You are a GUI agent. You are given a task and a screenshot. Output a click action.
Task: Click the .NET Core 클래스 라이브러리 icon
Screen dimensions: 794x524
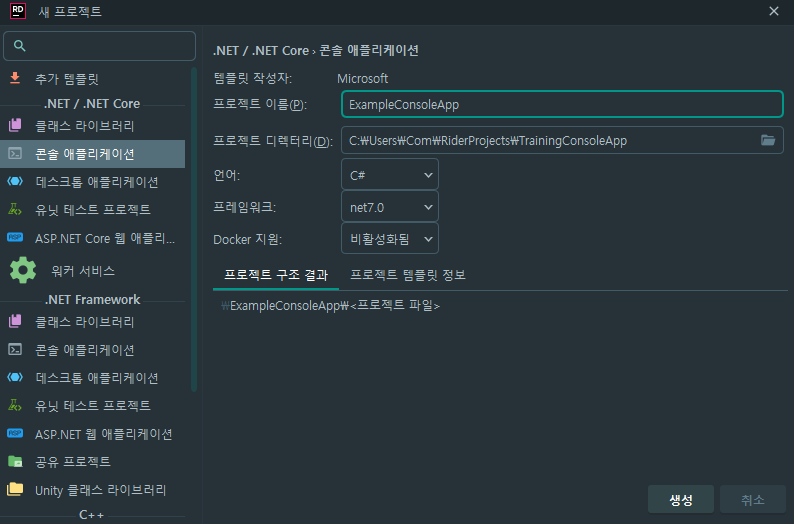point(15,125)
